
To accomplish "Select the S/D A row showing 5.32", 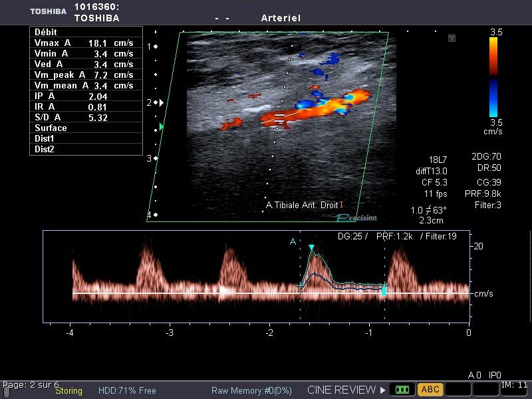I will pos(86,118).
